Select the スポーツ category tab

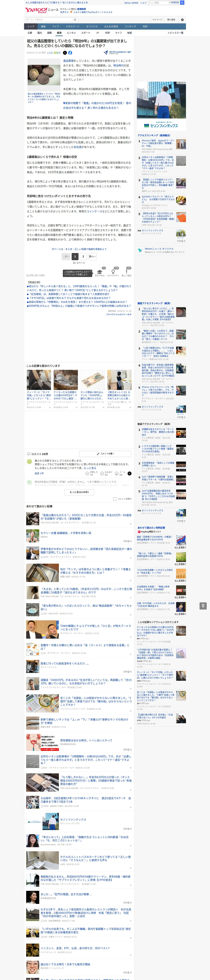(86, 33)
